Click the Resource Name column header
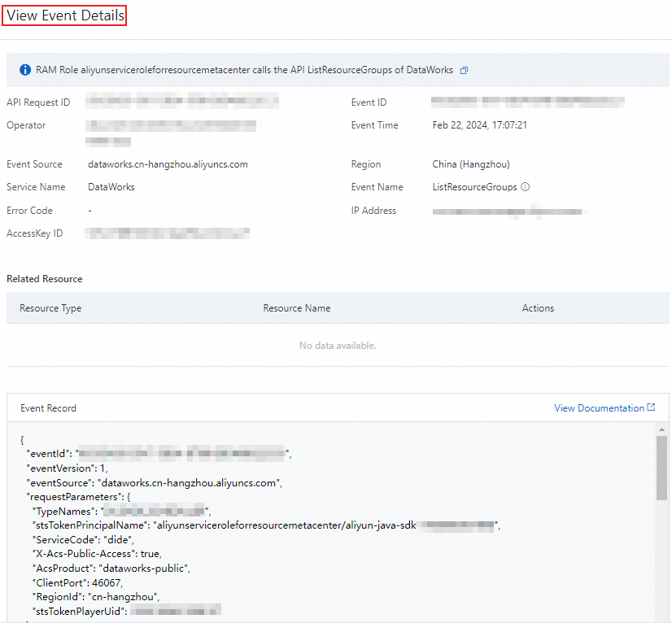 [297, 308]
